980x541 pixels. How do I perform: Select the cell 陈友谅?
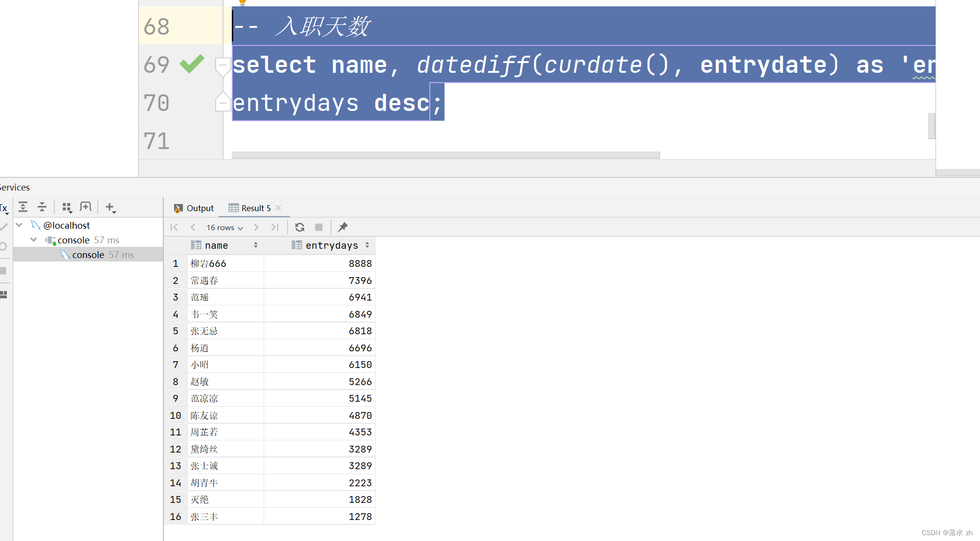[x=225, y=415]
